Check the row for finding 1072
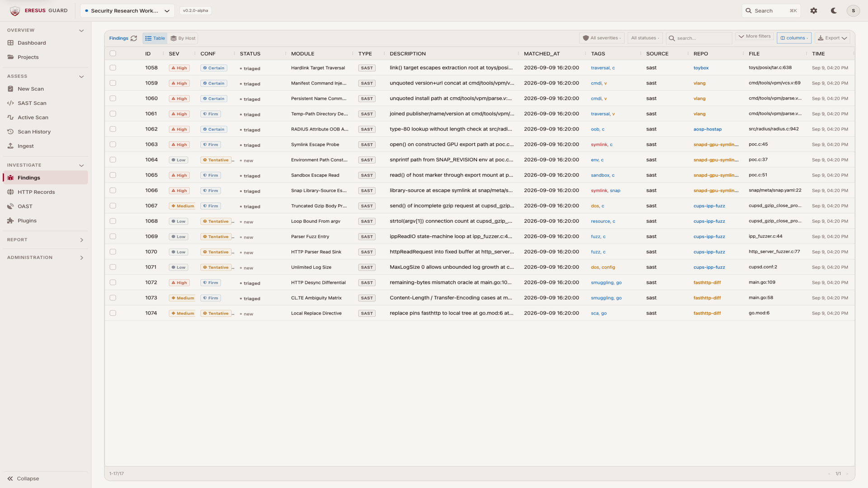Image resolution: width=868 pixels, height=488 pixels. coord(113,282)
